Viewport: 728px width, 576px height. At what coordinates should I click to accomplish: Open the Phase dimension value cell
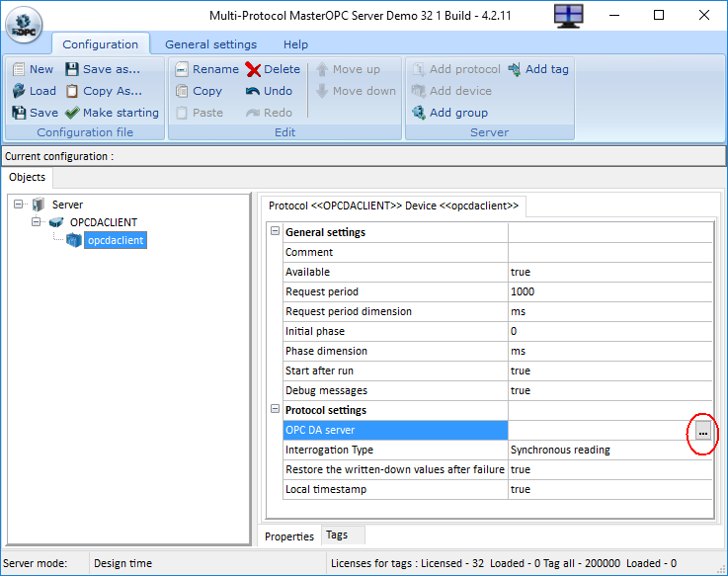click(610, 351)
